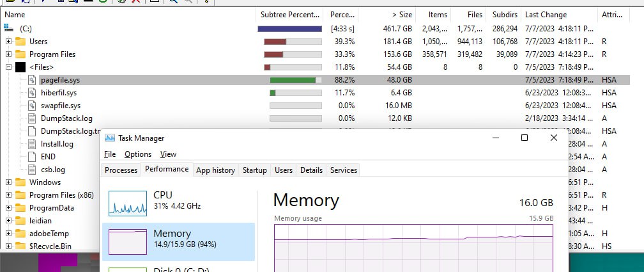Switch to the Processes tab
This screenshot has width=644, height=272.
[121, 170]
